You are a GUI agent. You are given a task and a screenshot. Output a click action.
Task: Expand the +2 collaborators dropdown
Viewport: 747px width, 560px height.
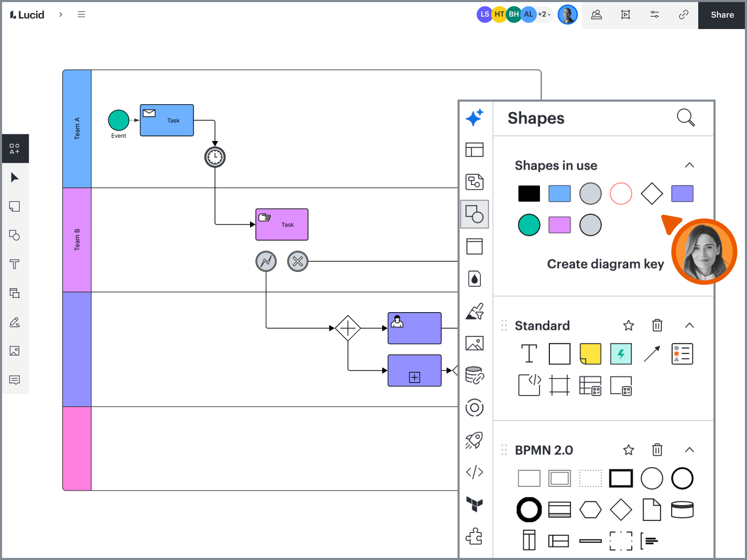544,15
